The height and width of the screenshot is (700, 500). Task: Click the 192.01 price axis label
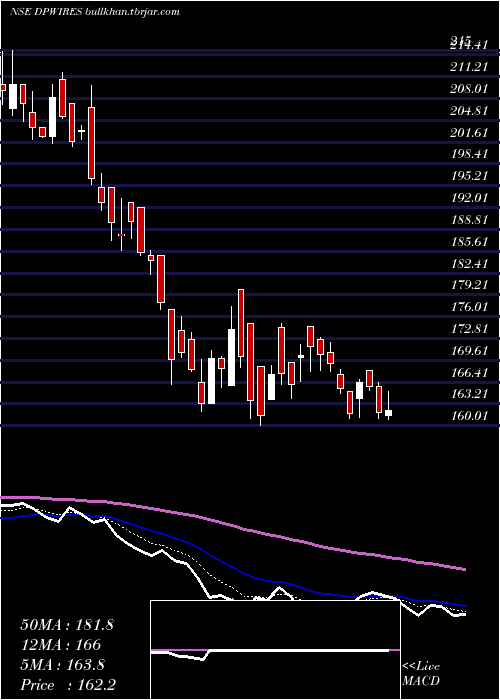(x=468, y=198)
